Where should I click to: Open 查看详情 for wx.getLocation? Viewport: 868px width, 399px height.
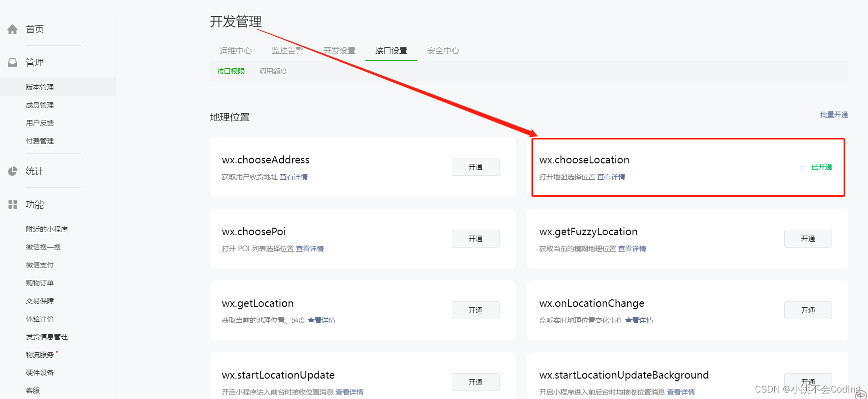tap(322, 320)
